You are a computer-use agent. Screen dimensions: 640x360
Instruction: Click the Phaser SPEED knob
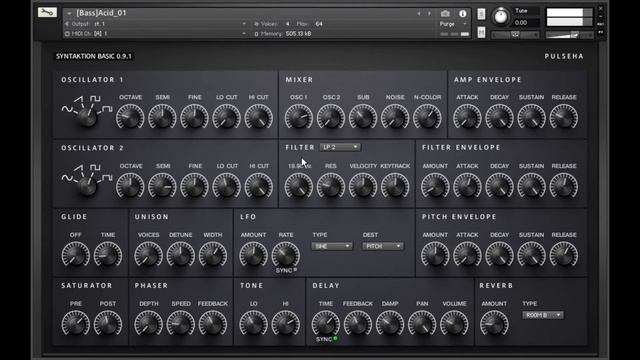[x=180, y=324]
